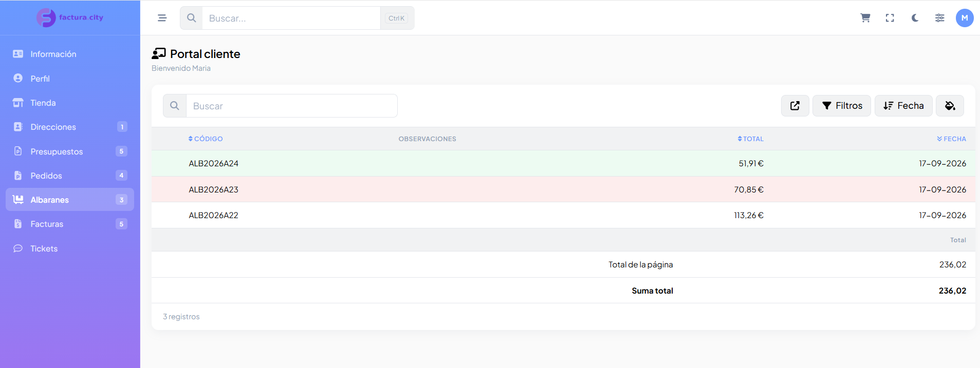
Task: Sort table by CÓDIGO column
Action: (206, 139)
